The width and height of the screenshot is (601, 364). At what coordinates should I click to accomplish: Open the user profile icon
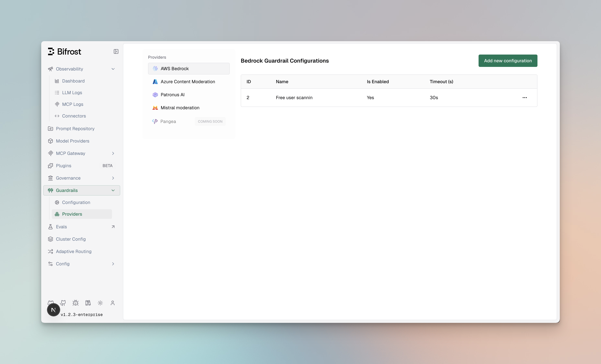pyautogui.click(x=112, y=303)
